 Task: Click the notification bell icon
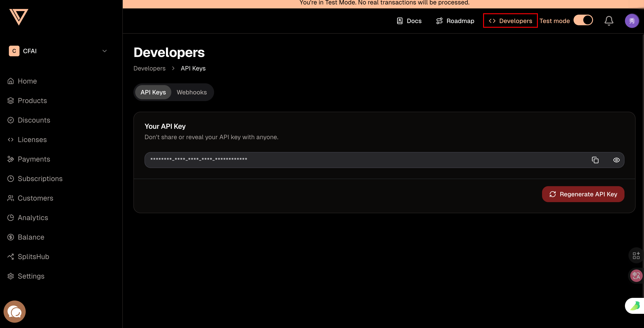coord(609,21)
